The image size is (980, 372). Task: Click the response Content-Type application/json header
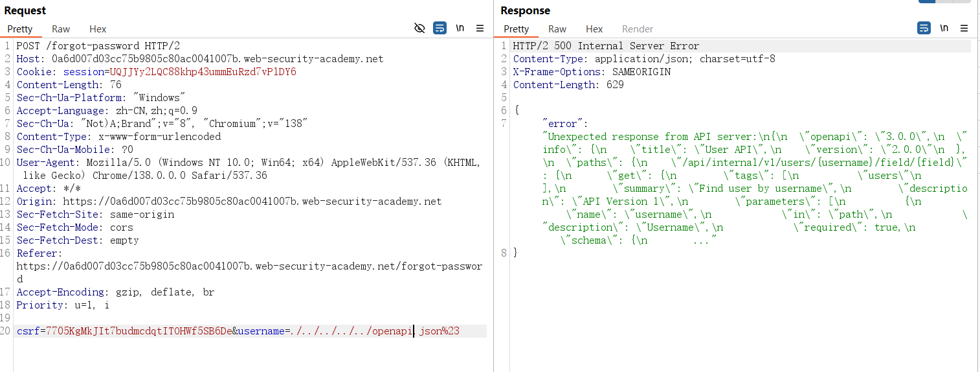[644, 59]
